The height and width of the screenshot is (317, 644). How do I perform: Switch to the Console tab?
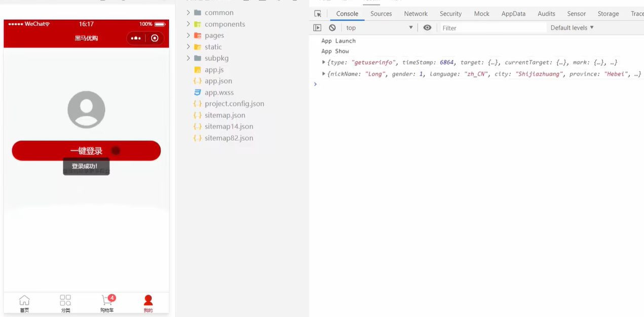coord(347,14)
